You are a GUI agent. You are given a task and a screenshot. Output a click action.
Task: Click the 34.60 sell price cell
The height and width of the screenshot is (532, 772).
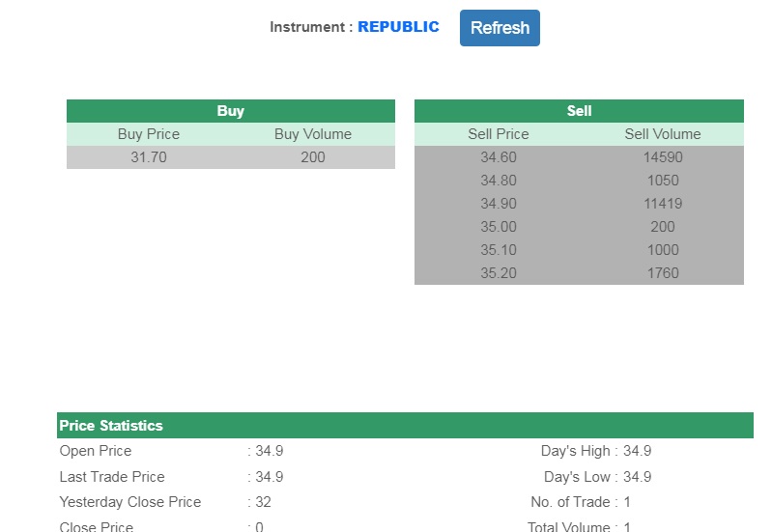coord(499,157)
